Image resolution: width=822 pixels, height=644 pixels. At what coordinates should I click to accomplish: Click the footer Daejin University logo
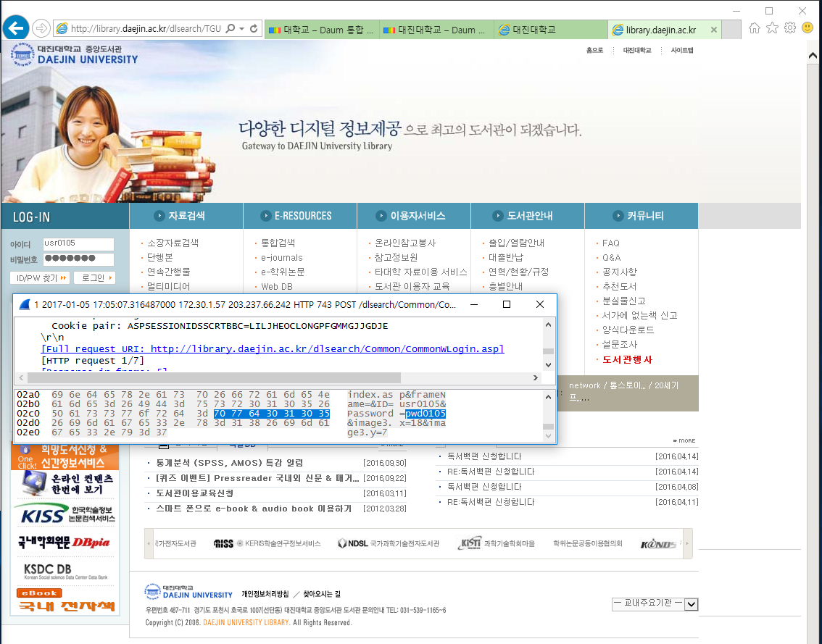[x=188, y=592]
